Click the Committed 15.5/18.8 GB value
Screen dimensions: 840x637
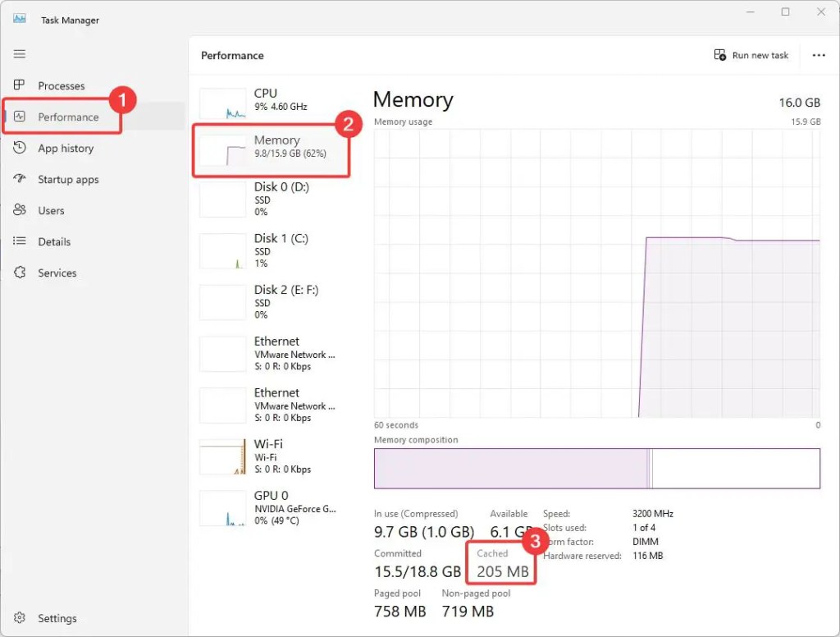point(418,571)
